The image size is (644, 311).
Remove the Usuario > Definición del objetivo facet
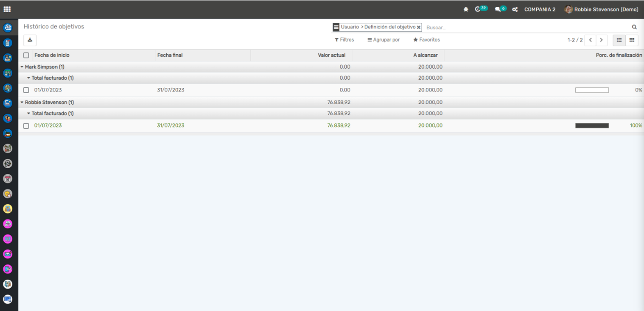[x=419, y=28]
